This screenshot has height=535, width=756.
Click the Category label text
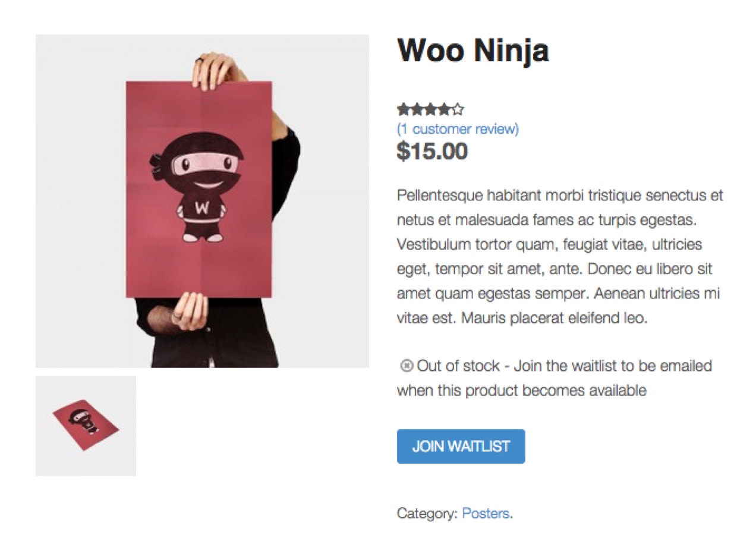coord(427,514)
